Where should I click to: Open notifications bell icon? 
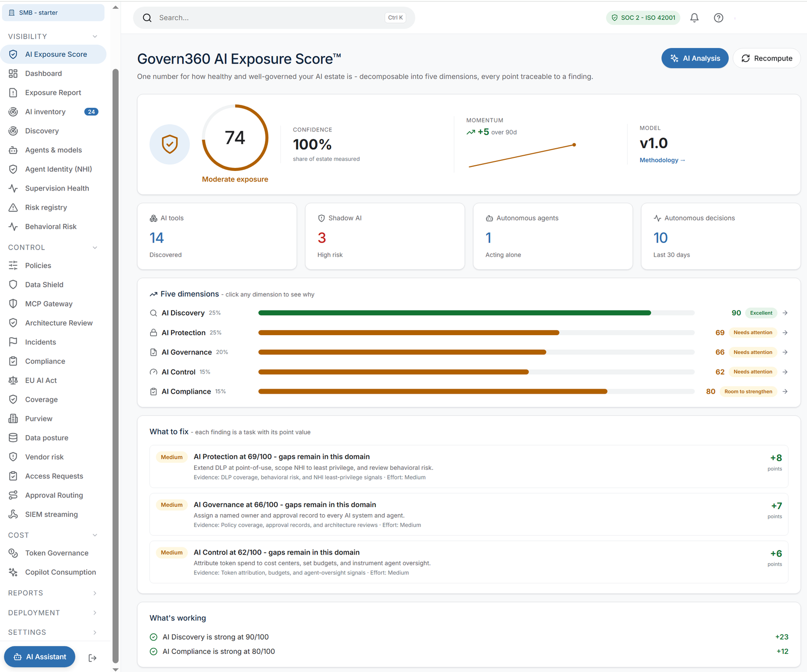click(x=695, y=18)
